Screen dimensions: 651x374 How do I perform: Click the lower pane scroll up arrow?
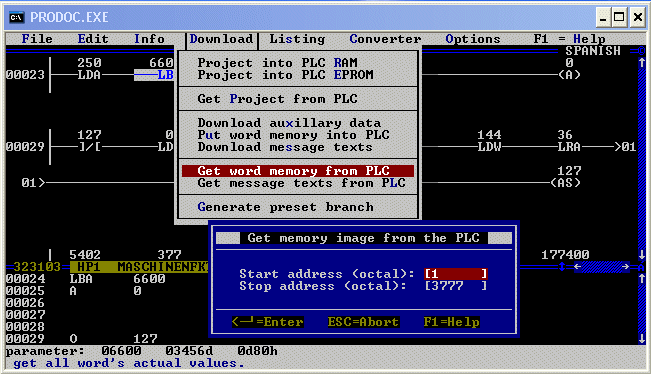point(642,279)
